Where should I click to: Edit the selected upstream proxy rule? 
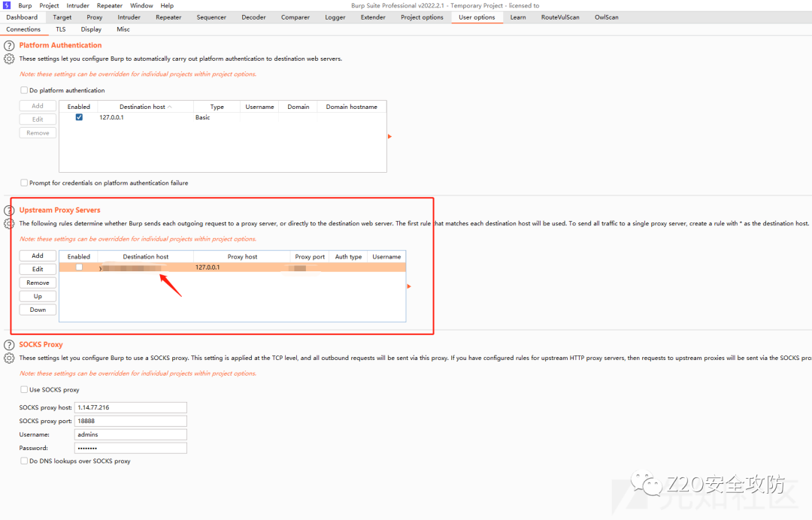point(38,270)
